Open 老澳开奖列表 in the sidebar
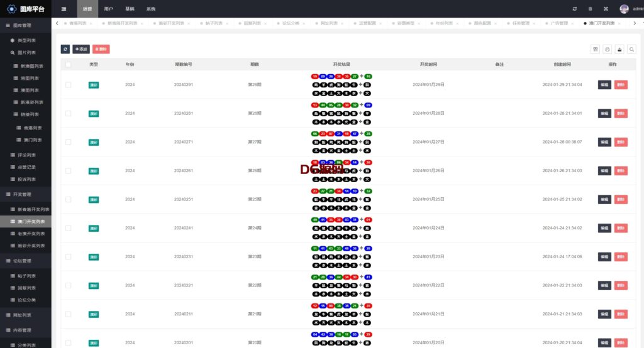 coord(31,234)
